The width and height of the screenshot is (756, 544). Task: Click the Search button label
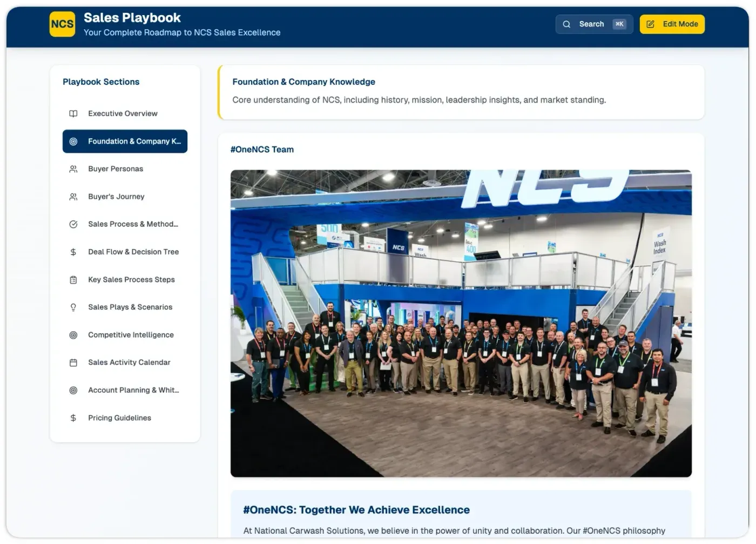591,24
